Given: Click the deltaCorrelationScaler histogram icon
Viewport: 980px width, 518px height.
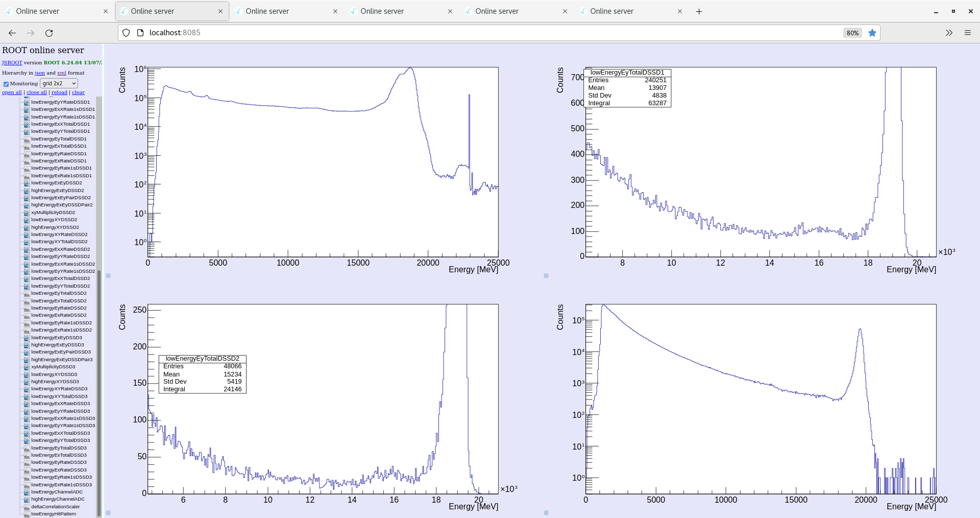Looking at the screenshot, I should [x=27, y=507].
